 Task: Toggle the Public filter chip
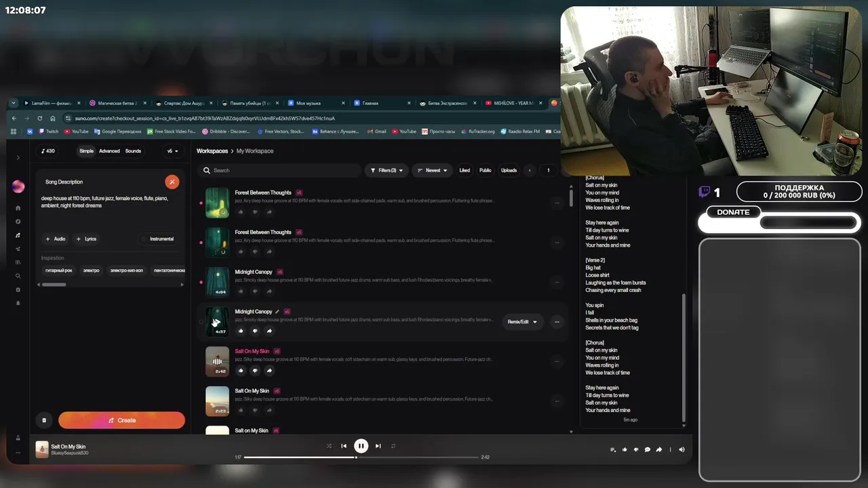pyautogui.click(x=486, y=170)
